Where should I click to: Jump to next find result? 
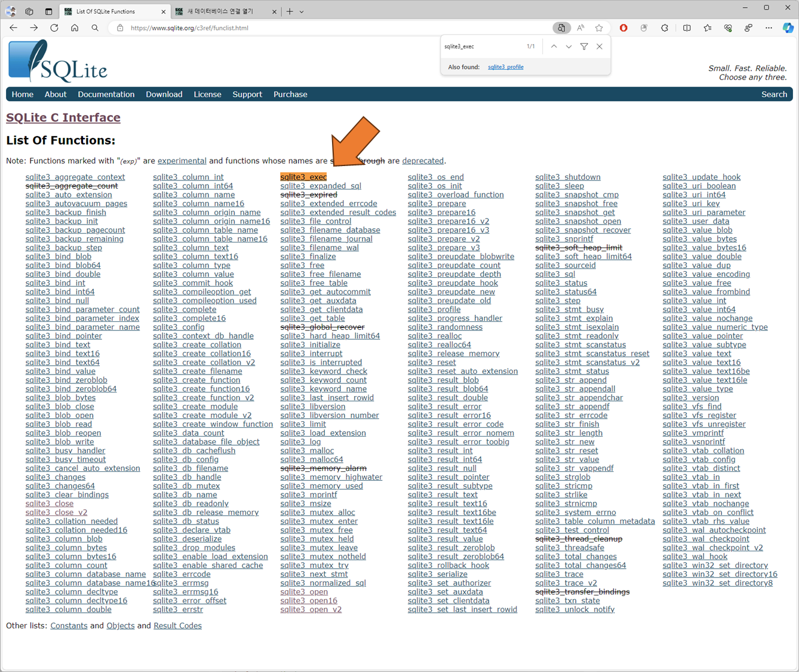(x=568, y=47)
